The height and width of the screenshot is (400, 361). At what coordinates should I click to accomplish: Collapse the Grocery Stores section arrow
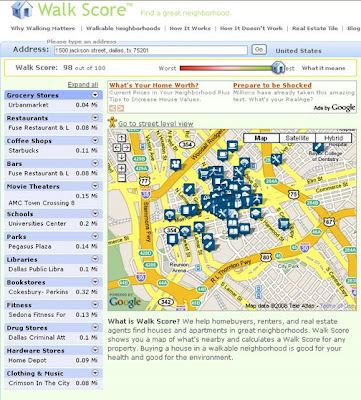point(95,95)
